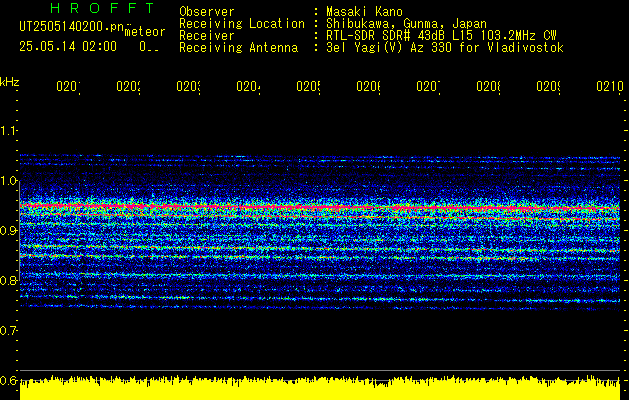The height and width of the screenshot is (400, 629).
Task: Click the 0202 time marker
Action: (128, 86)
